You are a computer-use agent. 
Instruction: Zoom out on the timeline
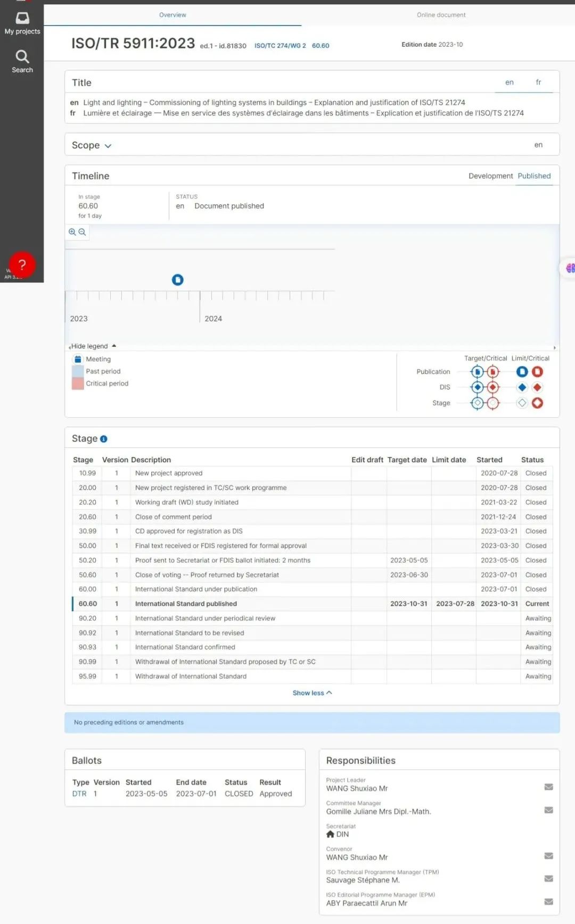tap(82, 232)
